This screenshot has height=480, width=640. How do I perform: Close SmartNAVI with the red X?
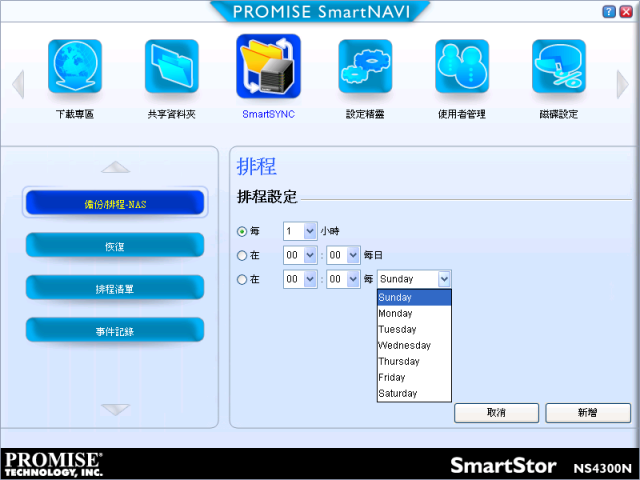[x=626, y=11]
